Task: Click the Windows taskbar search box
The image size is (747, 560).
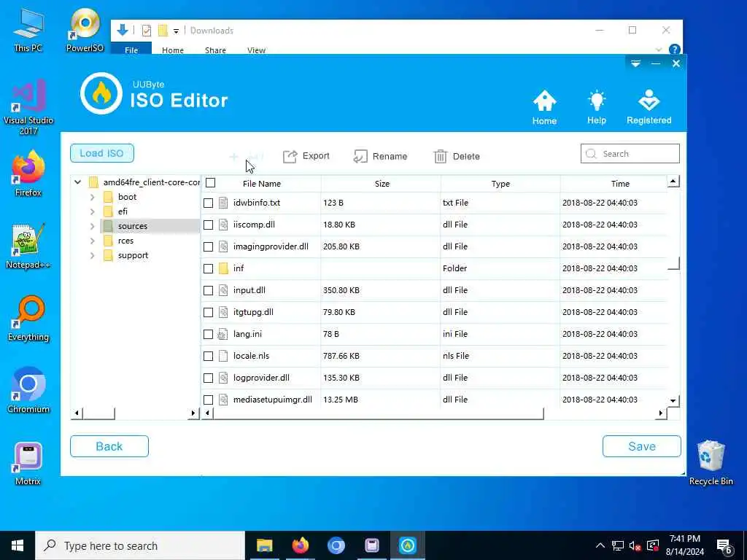Action: [x=140, y=545]
